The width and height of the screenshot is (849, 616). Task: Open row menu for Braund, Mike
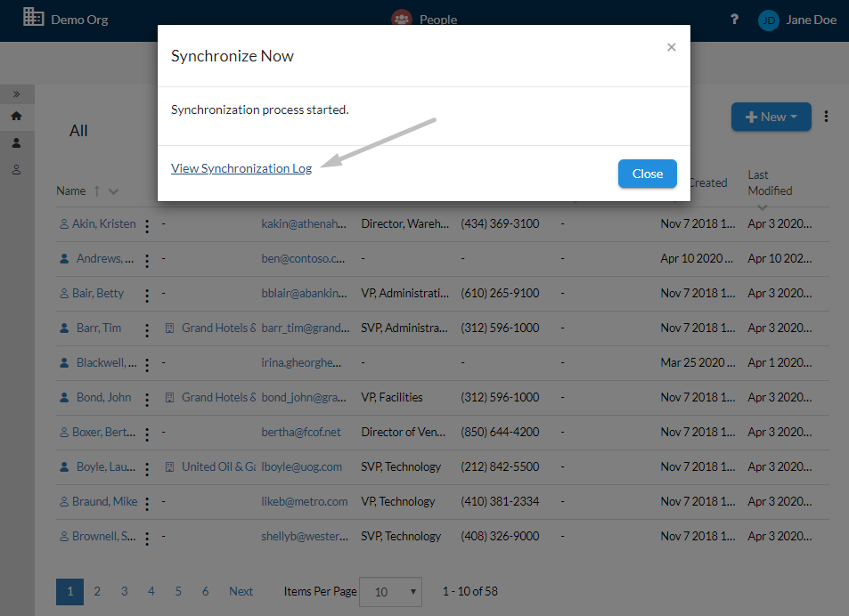click(147, 504)
